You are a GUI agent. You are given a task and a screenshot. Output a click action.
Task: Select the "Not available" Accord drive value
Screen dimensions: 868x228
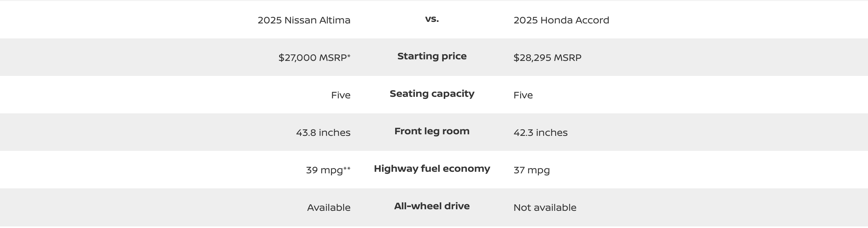545,207
